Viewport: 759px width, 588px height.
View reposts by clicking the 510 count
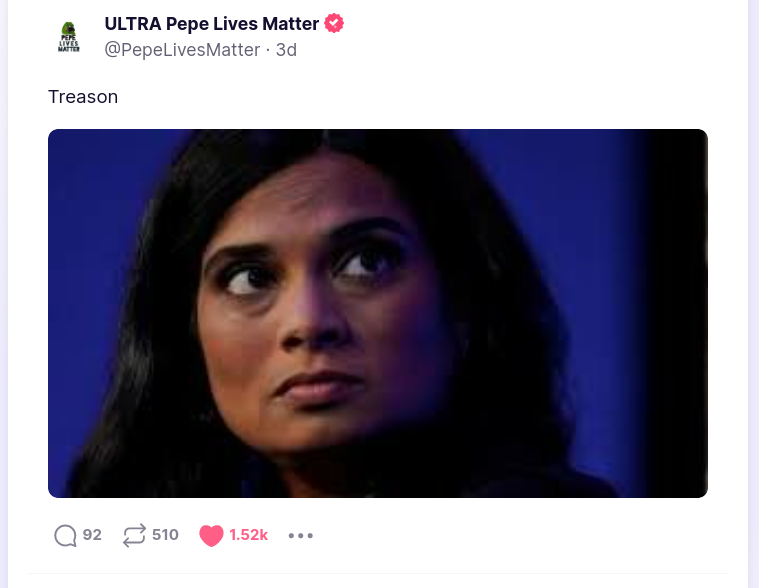click(165, 535)
